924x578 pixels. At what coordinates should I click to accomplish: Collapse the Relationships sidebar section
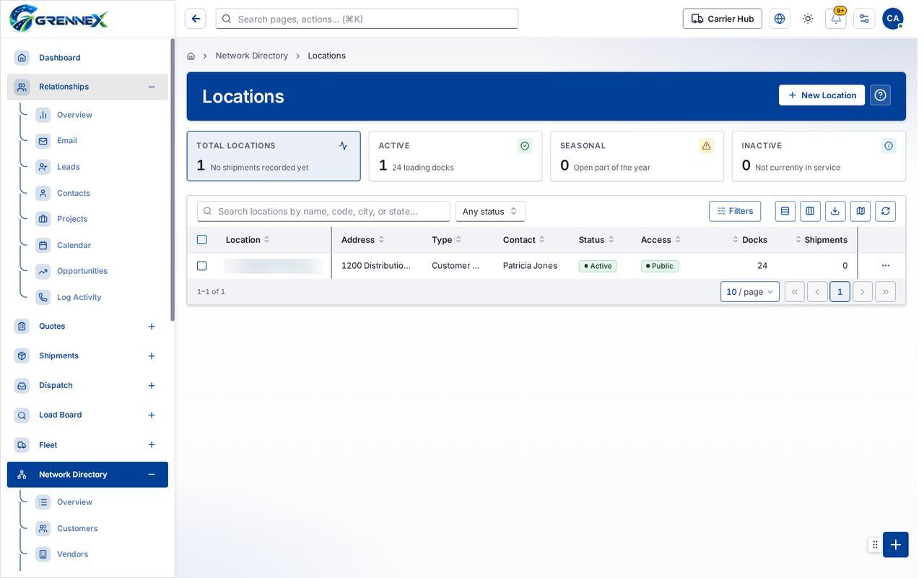(152, 87)
